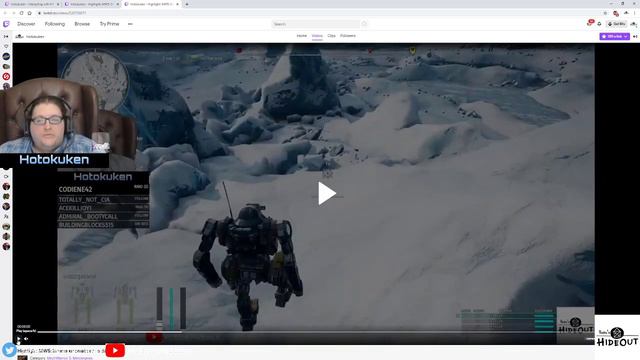Open the Following page
The width and height of the screenshot is (640, 360).
coord(55,24)
